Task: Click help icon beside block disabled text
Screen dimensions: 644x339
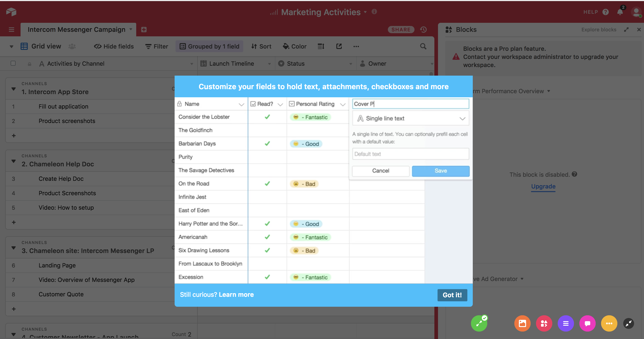Action: coord(574,174)
